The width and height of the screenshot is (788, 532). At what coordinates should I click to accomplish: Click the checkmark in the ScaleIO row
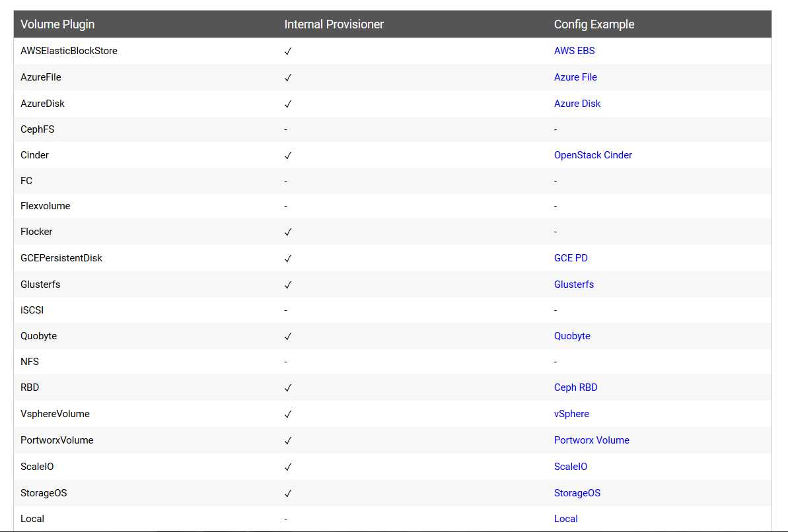(288, 467)
